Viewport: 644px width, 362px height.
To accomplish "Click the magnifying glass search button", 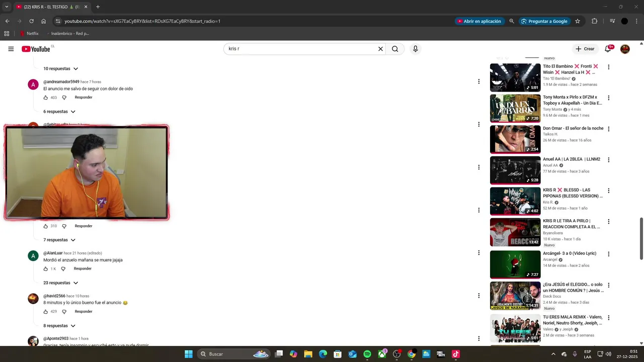I will click(x=395, y=49).
